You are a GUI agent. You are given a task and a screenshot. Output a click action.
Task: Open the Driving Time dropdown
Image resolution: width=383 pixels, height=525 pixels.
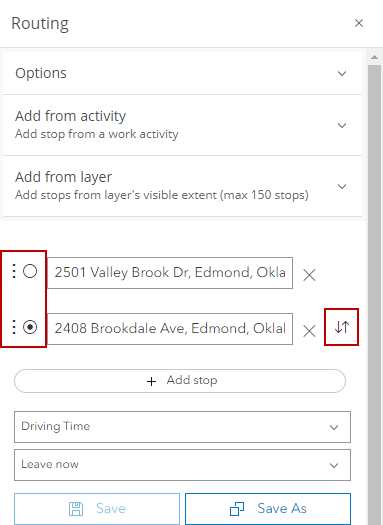[x=182, y=427]
